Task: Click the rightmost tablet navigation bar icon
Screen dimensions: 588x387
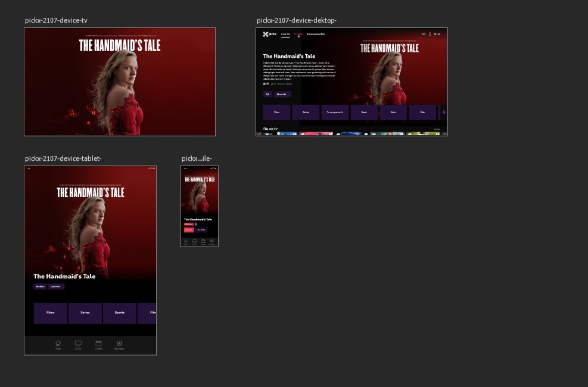Action: 119,344
